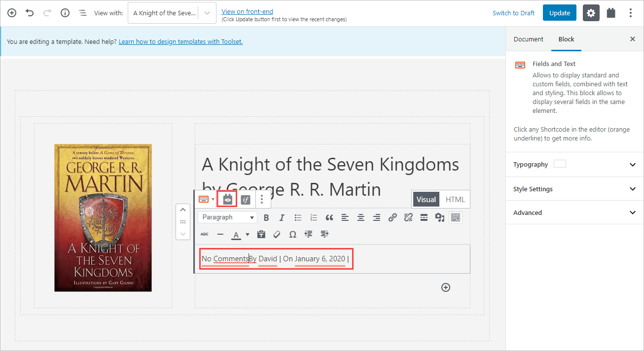
Task: Open the more options menu in top bar
Action: (631, 13)
